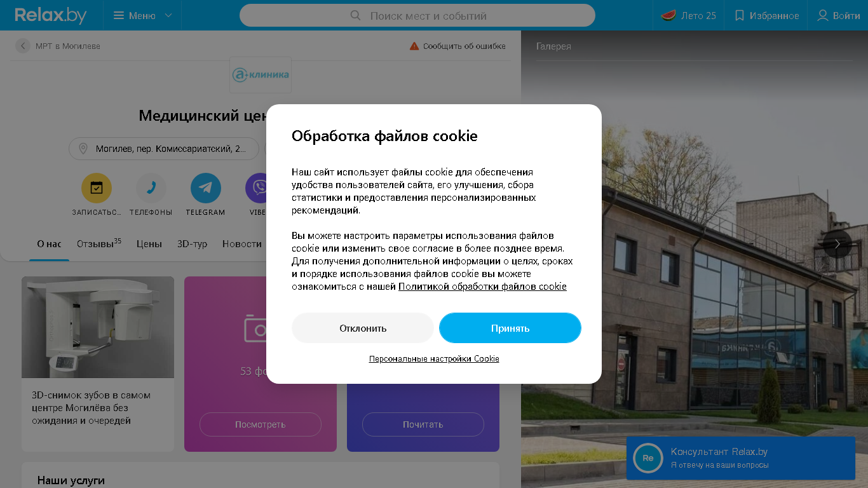The width and height of the screenshot is (868, 488).
Task: Click the Галерея heading
Action: [553, 46]
